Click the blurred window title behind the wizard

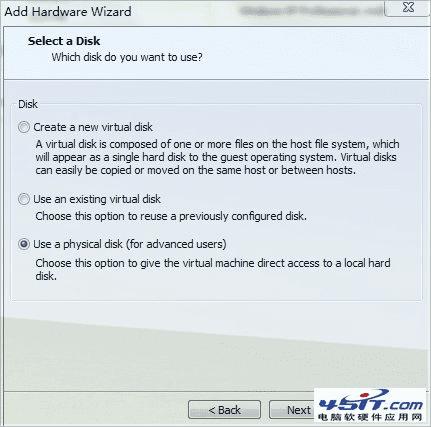310,11
